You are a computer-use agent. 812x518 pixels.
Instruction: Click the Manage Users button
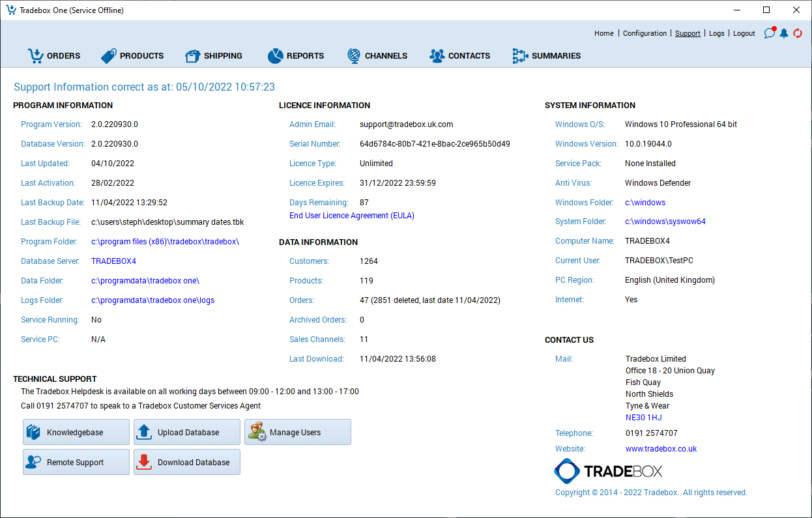coord(298,432)
